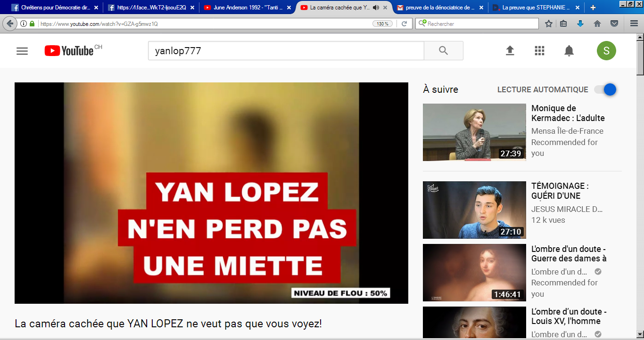
Task: Bookmark this page with the star icon
Action: [x=549, y=24]
